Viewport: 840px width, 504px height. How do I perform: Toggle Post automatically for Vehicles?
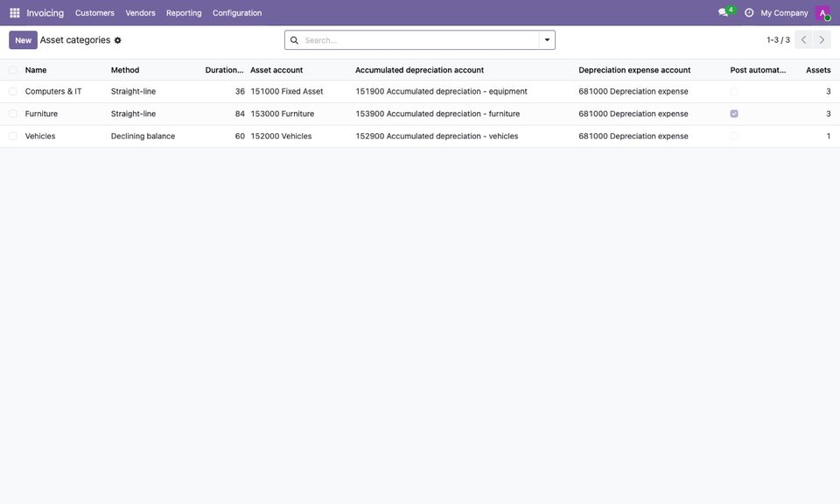(734, 136)
